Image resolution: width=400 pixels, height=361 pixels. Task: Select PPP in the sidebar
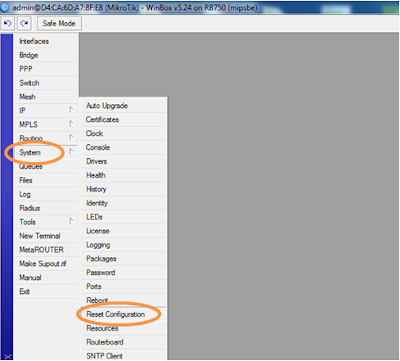(x=46, y=69)
